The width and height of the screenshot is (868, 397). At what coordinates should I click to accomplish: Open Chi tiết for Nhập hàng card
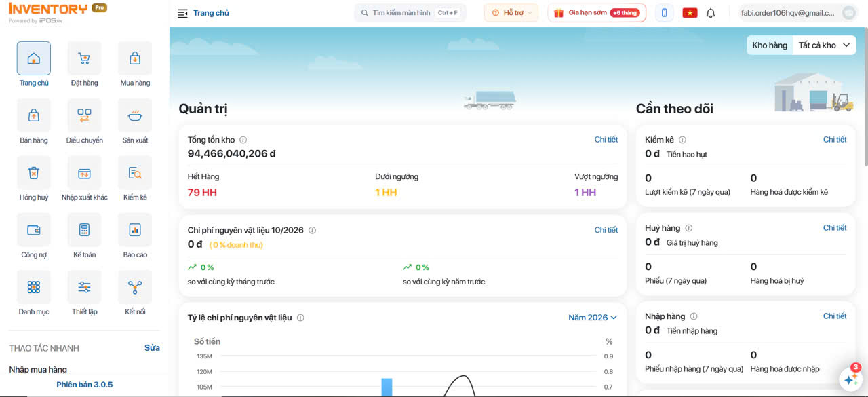[x=835, y=316]
